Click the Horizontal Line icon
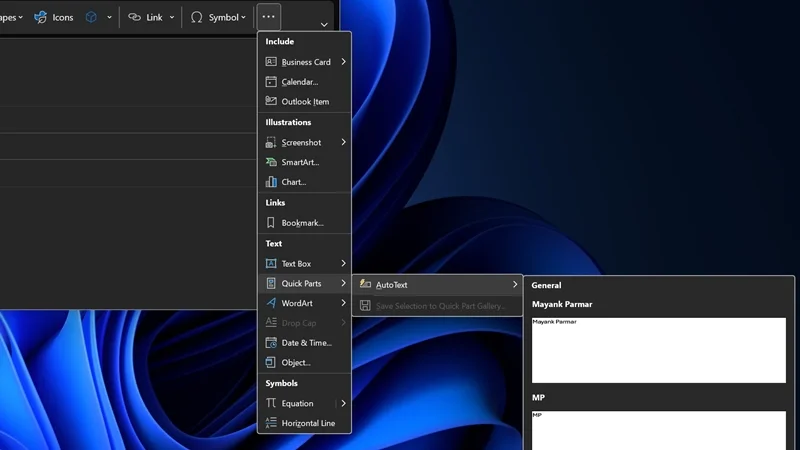The height and width of the screenshot is (450, 800). [271, 422]
